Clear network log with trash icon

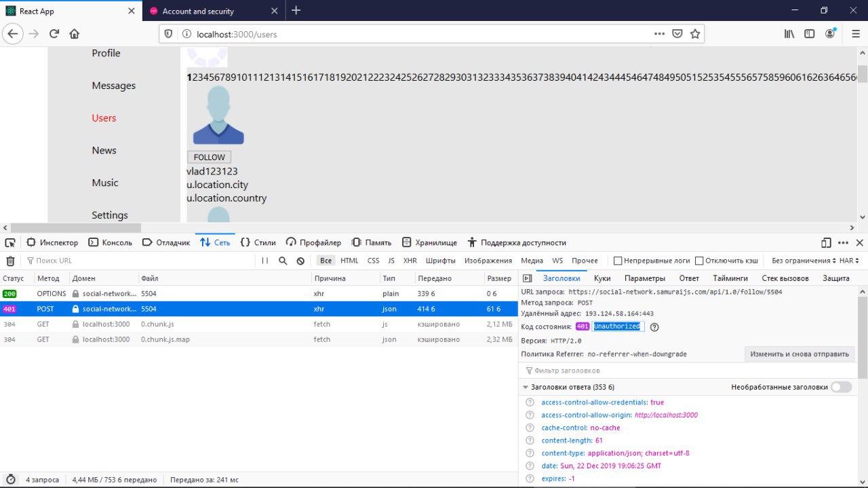(x=10, y=261)
